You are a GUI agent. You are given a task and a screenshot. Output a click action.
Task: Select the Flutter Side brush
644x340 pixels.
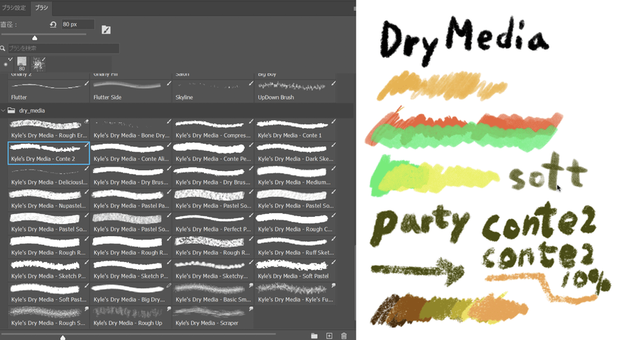[131, 91]
